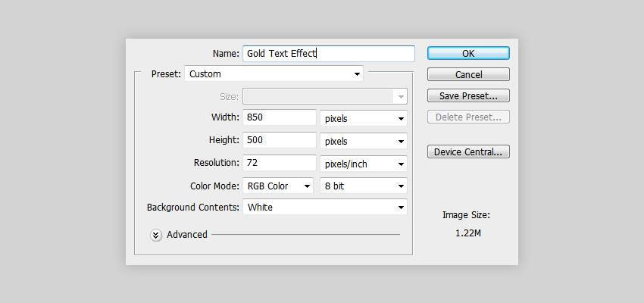
Task: Focus the Height value field
Action: [x=280, y=140]
